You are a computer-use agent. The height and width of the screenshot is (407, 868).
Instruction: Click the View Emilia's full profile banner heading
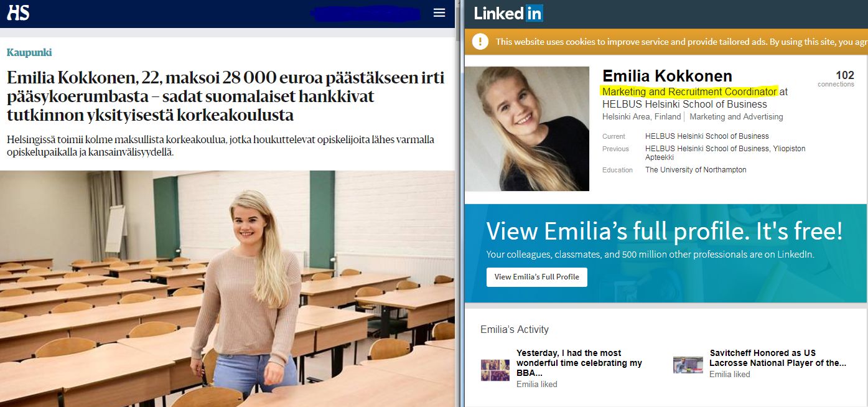(x=665, y=232)
